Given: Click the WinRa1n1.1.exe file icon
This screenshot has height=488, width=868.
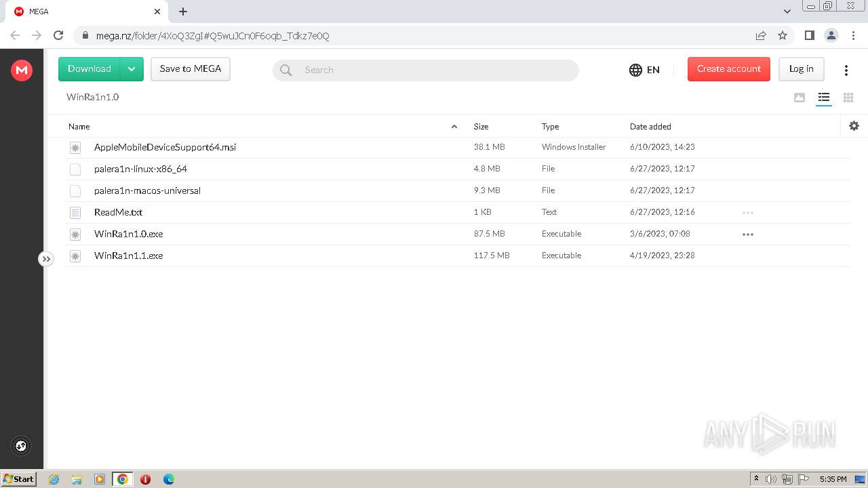Looking at the screenshot, I should [75, 256].
